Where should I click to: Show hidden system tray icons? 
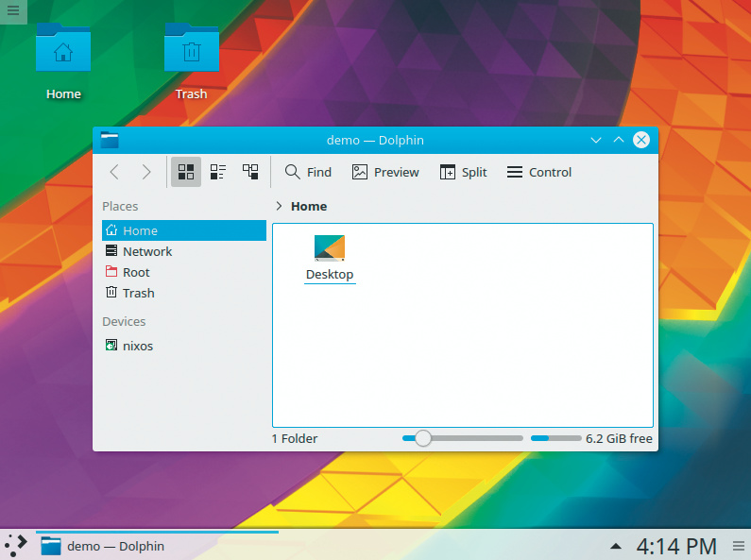point(616,546)
